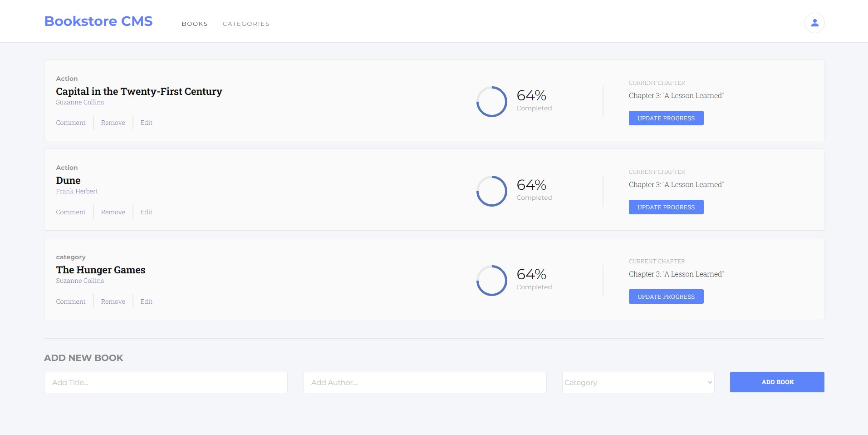Viewport: 868px width, 435px height.
Task: Comment on Capital in the Twenty-First Century
Action: 71,123
